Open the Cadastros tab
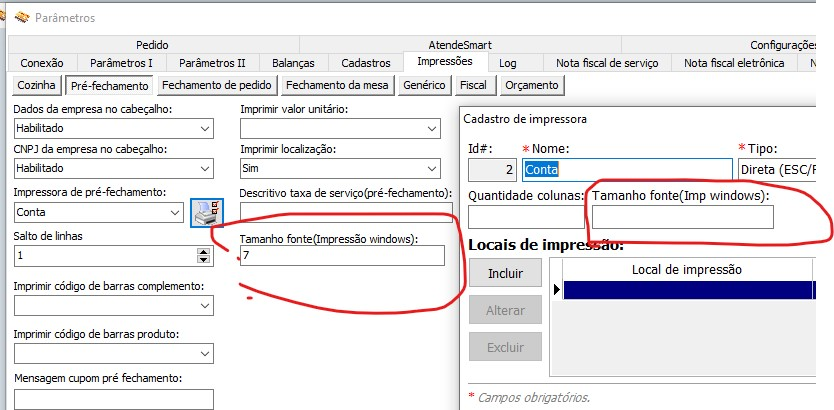This screenshot has height=410, width=834. (366, 63)
